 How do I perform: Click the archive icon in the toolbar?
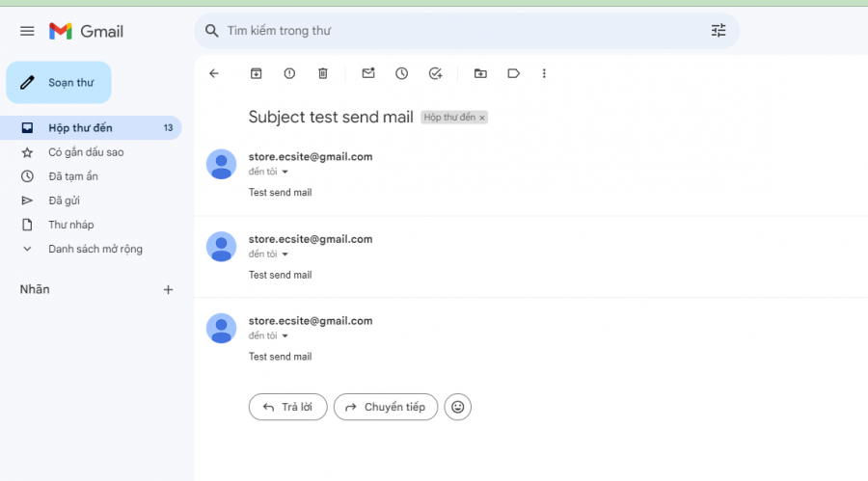tap(256, 73)
